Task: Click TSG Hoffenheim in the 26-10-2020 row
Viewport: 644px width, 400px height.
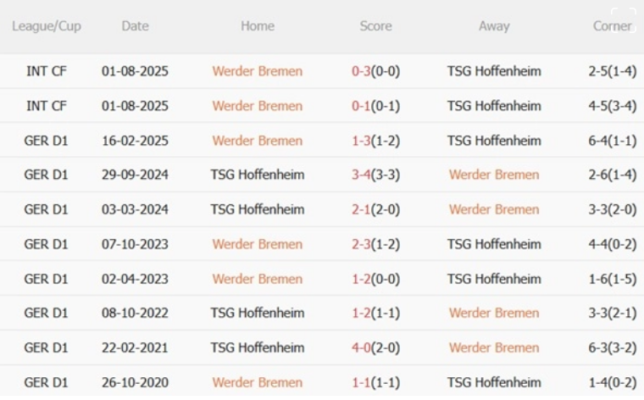Action: (x=494, y=382)
